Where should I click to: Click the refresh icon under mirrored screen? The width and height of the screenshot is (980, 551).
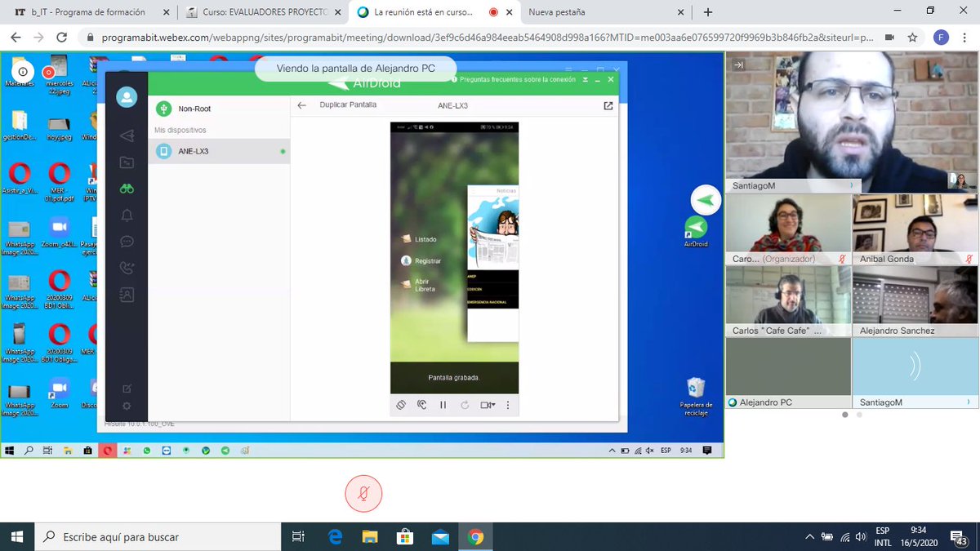point(465,404)
